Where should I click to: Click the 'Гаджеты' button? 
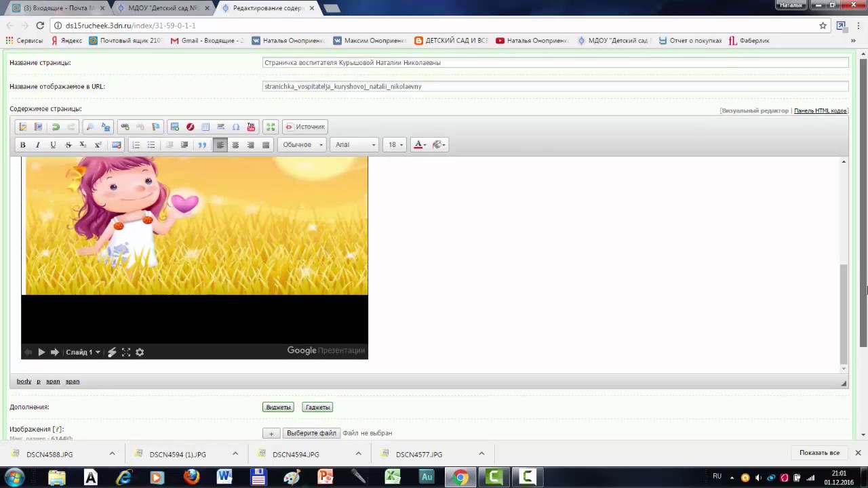click(317, 407)
